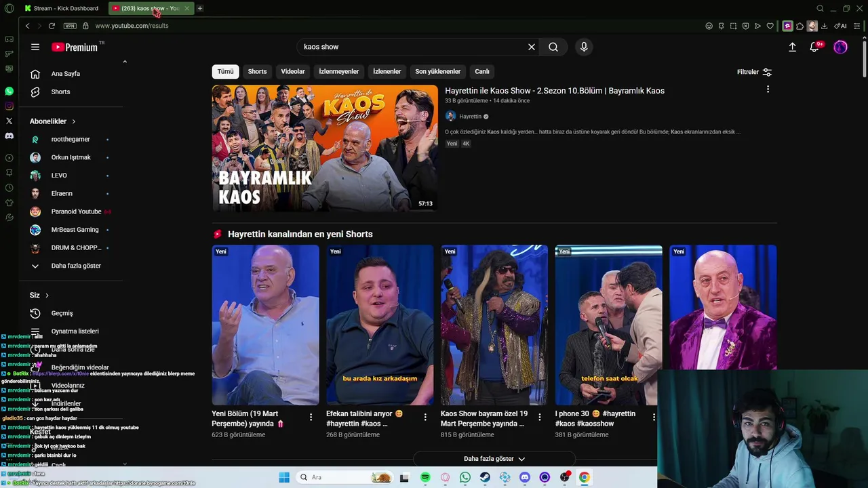Open the YouTube account avatar menu
The width and height of the screenshot is (868, 488).
(x=840, y=47)
